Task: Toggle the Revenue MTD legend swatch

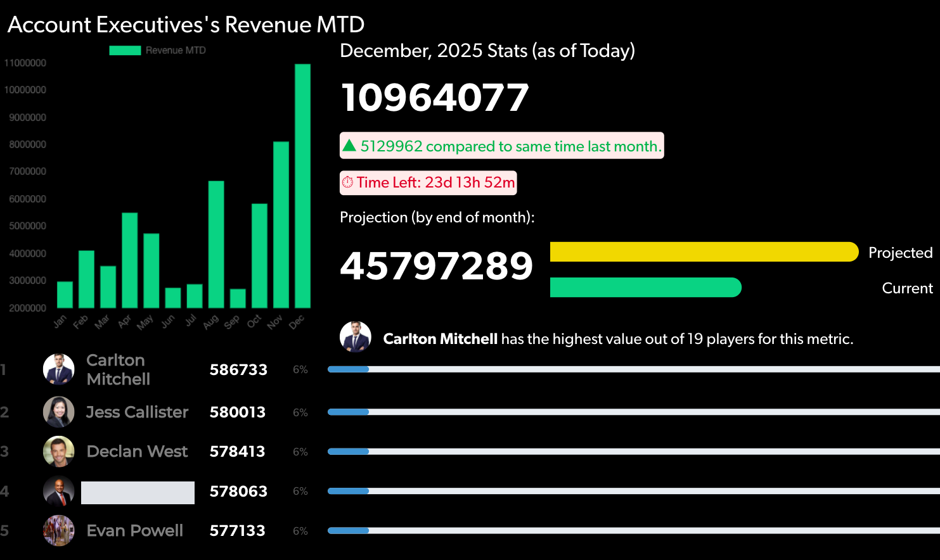Action: [x=125, y=51]
